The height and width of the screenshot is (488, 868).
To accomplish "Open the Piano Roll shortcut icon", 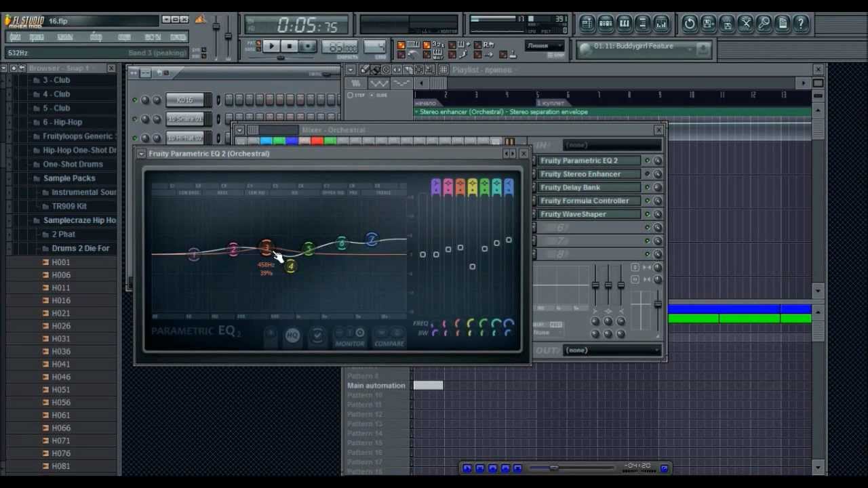I will (624, 24).
